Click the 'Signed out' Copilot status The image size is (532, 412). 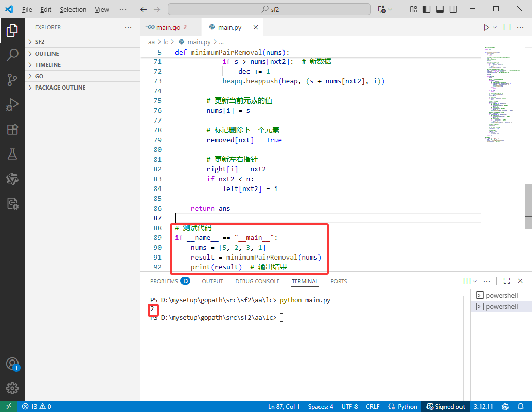[446, 406]
